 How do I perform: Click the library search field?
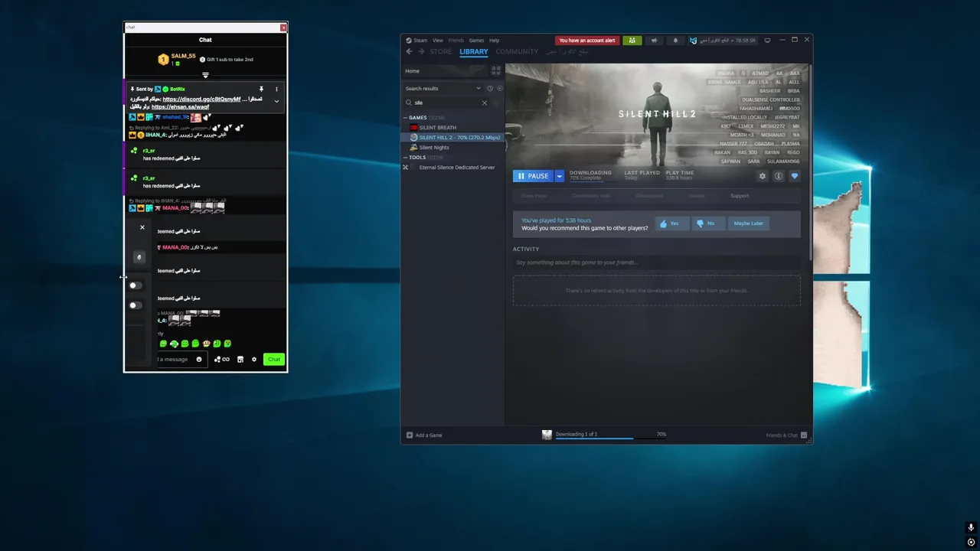(446, 103)
